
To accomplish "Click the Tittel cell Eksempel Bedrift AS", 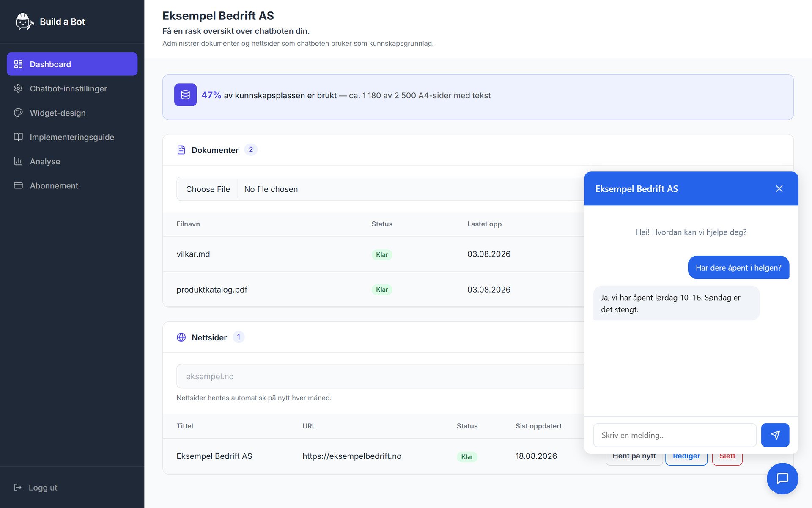I will [x=214, y=456].
